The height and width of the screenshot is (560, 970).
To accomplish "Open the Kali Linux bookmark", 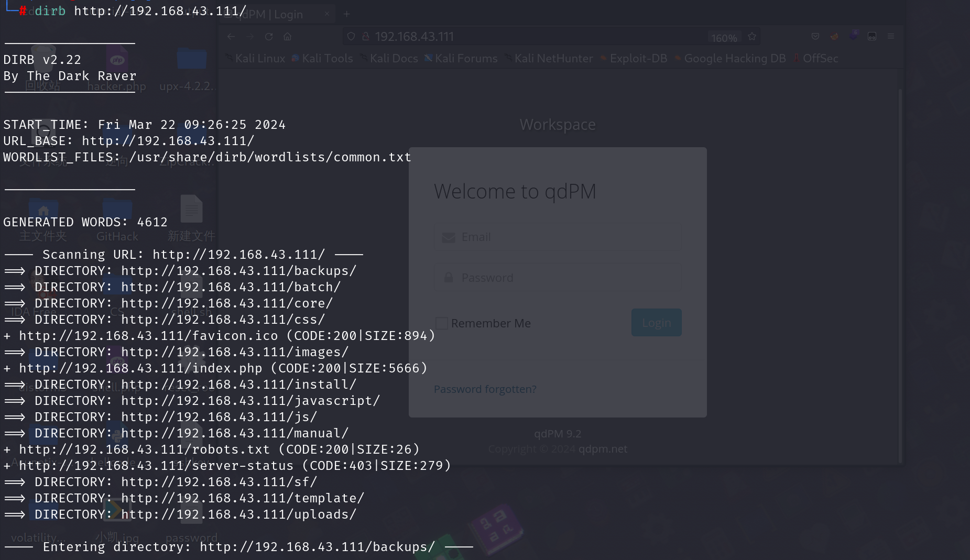I will point(256,59).
